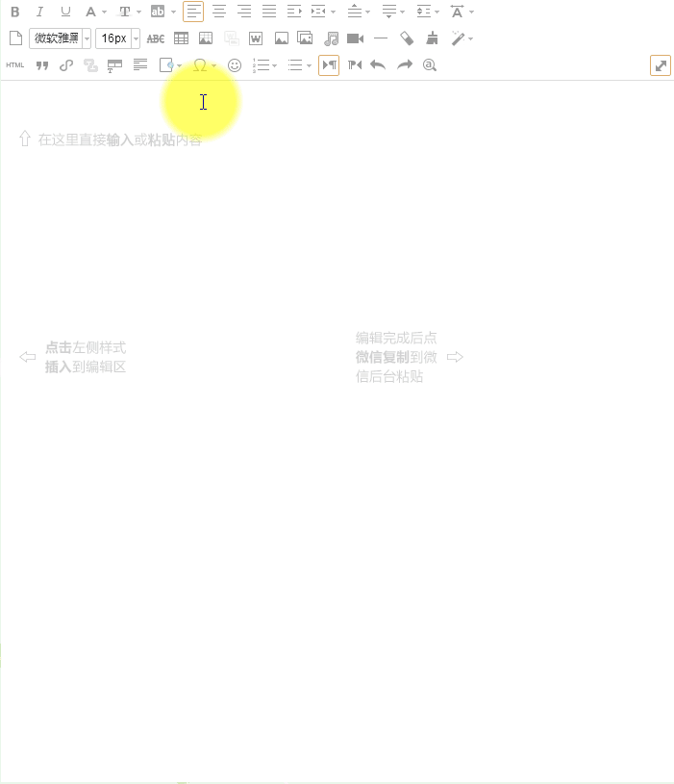
Task: Insert music with note icon
Action: [x=331, y=38]
